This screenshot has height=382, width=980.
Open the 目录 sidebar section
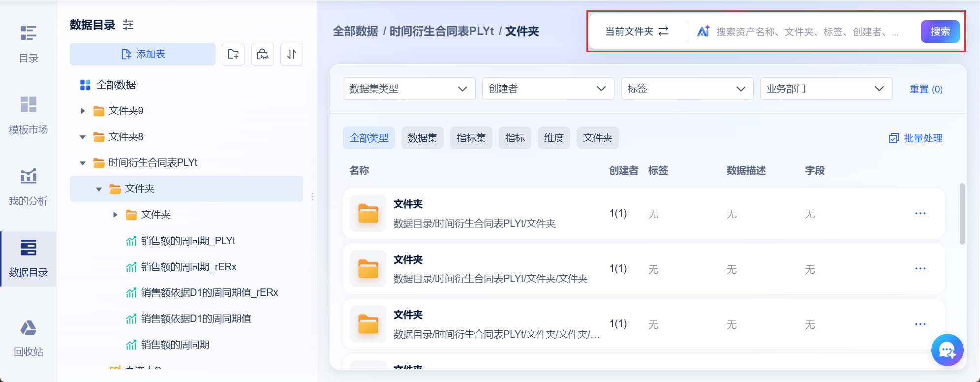pyautogui.click(x=29, y=44)
